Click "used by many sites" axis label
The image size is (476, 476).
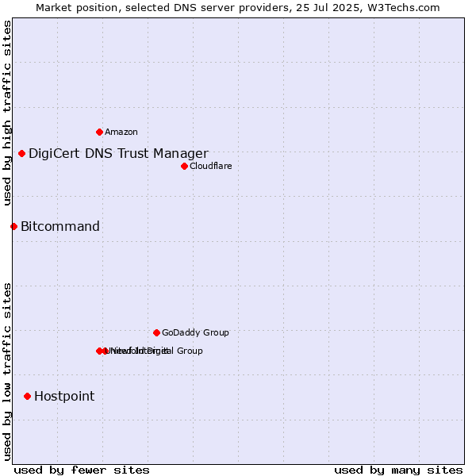pyautogui.click(x=398, y=470)
